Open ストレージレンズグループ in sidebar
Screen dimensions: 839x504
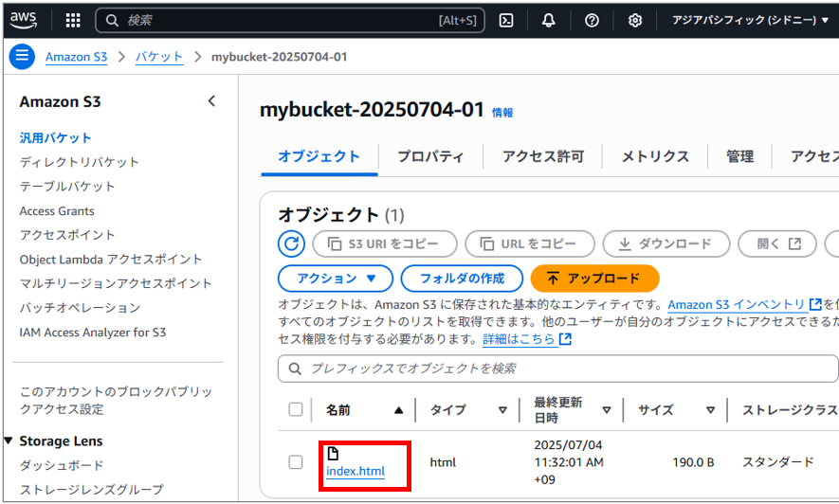point(92,490)
